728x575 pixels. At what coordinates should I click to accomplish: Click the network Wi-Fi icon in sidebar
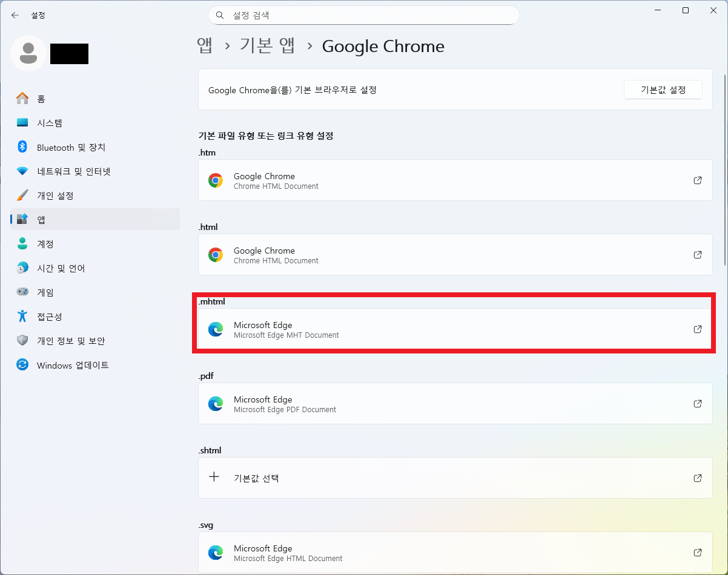point(22,171)
